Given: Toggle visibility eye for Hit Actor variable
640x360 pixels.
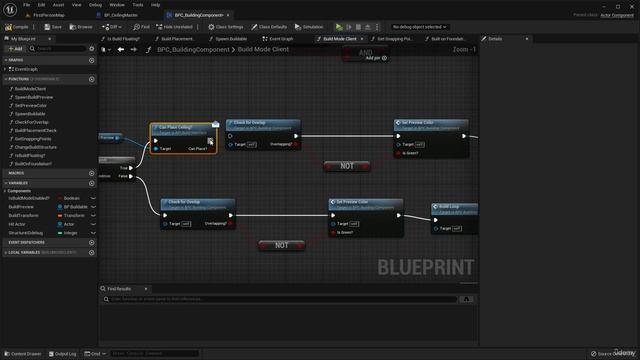Looking at the screenshot, I should 93,224.
